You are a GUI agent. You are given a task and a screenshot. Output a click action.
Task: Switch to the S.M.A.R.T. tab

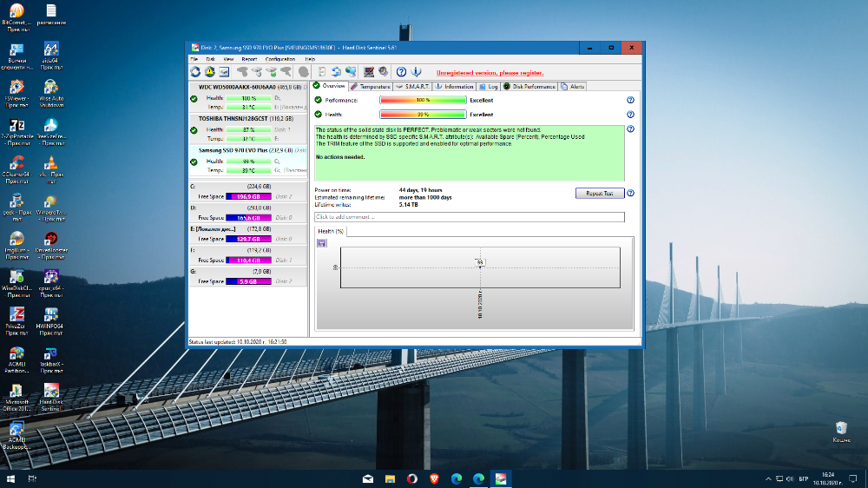[412, 87]
